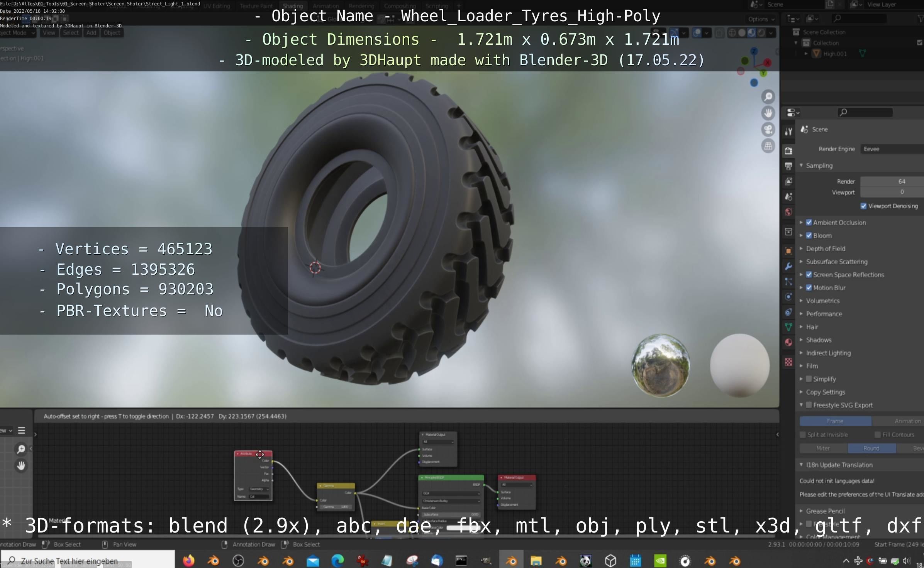Expand the Volumetrics panel
Viewport: 924px width, 568px height.
801,301
